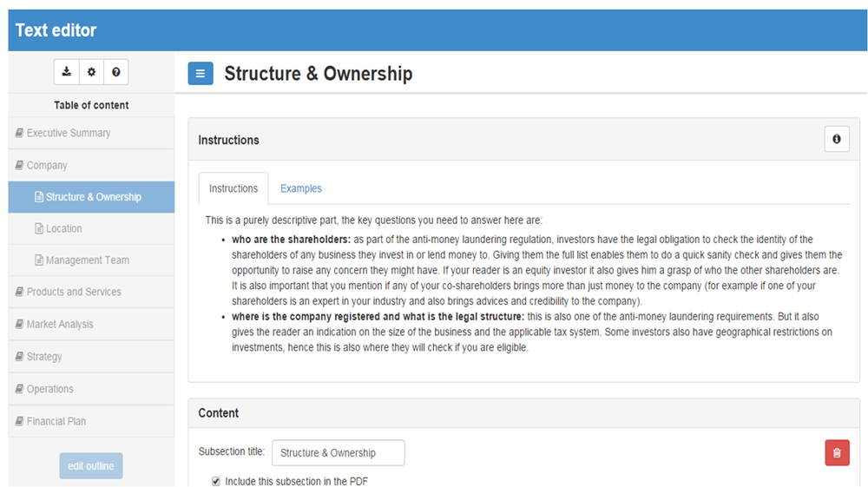Click the info icon in Instructions panel
The width and height of the screenshot is (868, 487).
point(837,139)
